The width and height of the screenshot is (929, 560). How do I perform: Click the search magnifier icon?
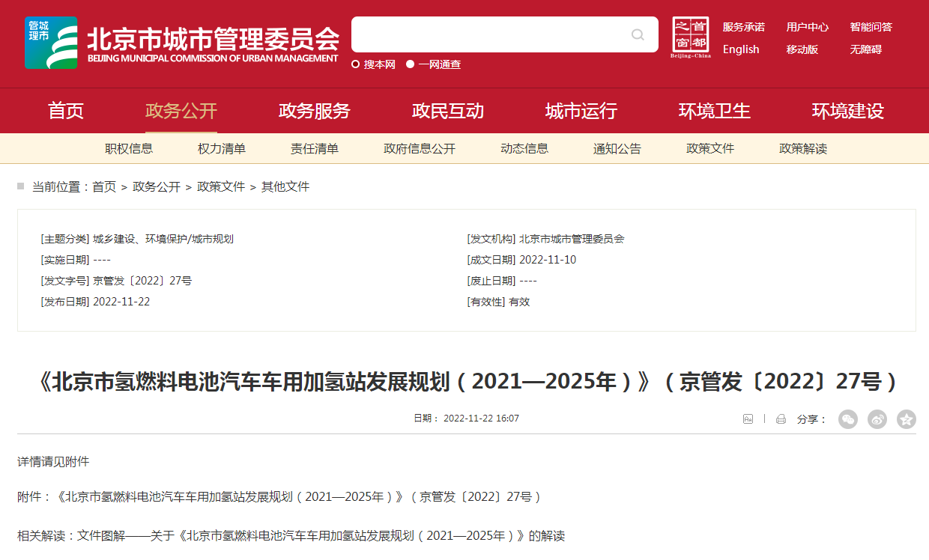point(638,34)
